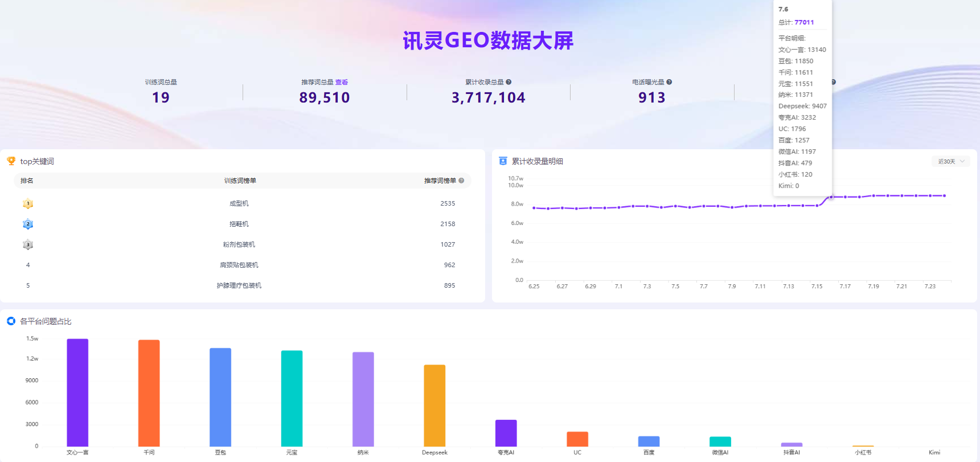Click the UC orange bar
980x462 pixels.
click(x=577, y=439)
